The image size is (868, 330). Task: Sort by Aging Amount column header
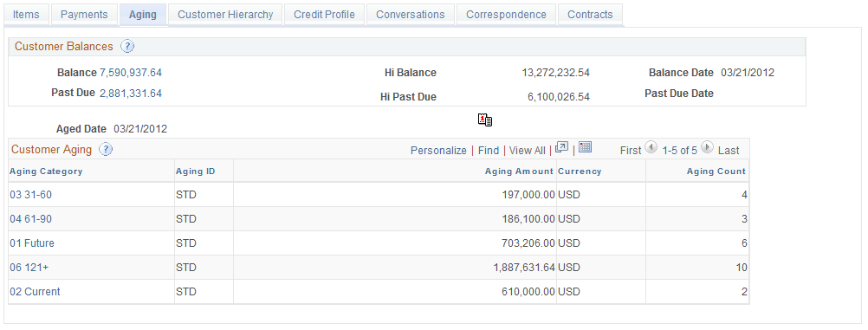pyautogui.click(x=519, y=171)
